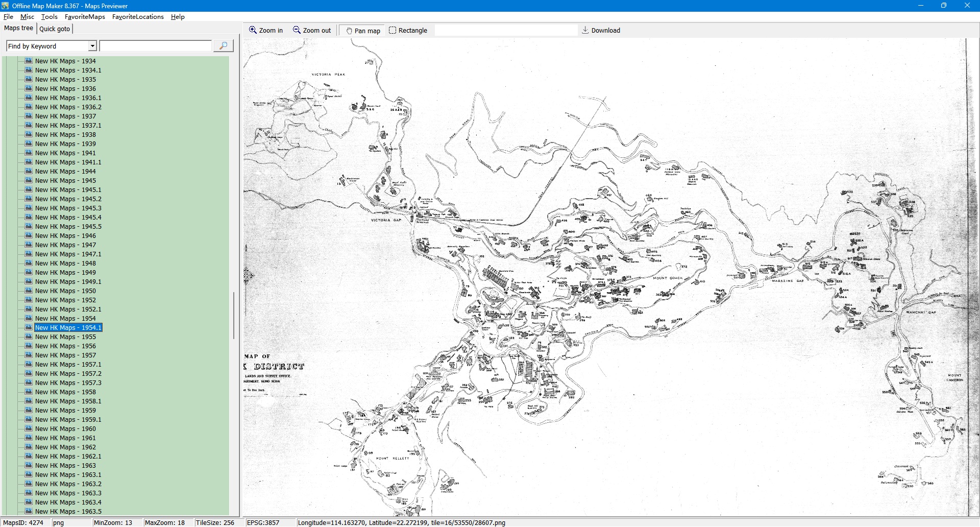Click the empty field left of Download
The height and width of the screenshot is (527, 980).
[505, 30]
